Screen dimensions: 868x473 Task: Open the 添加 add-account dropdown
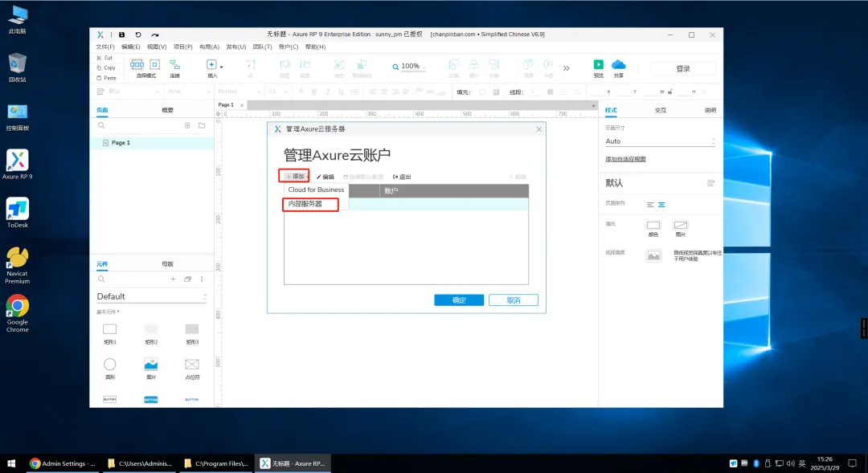click(x=296, y=177)
